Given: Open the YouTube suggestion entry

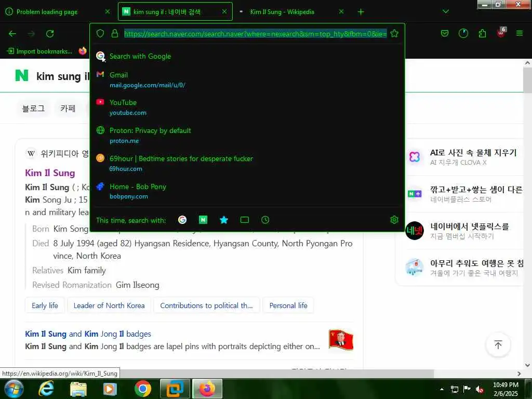Looking at the screenshot, I should (x=247, y=107).
